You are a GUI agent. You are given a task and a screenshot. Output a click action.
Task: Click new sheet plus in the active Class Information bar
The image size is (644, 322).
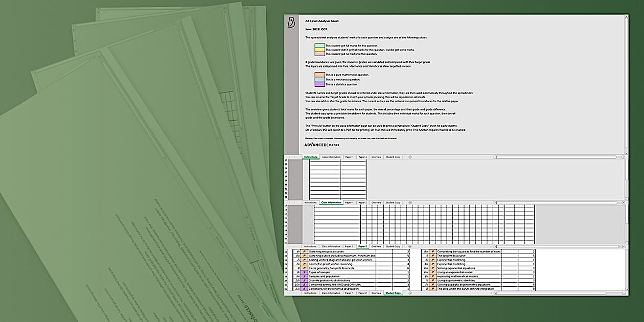(410, 202)
